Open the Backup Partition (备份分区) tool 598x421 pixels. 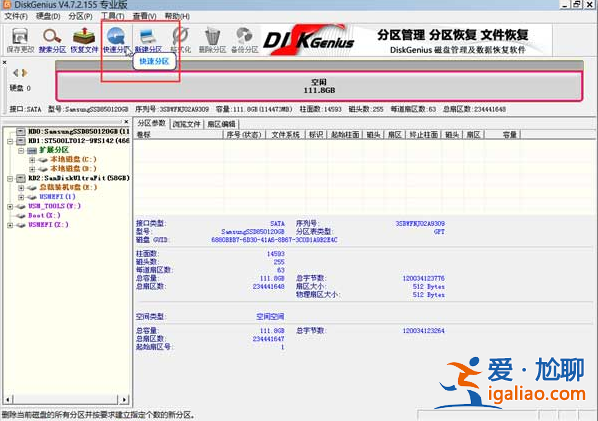pyautogui.click(x=244, y=40)
